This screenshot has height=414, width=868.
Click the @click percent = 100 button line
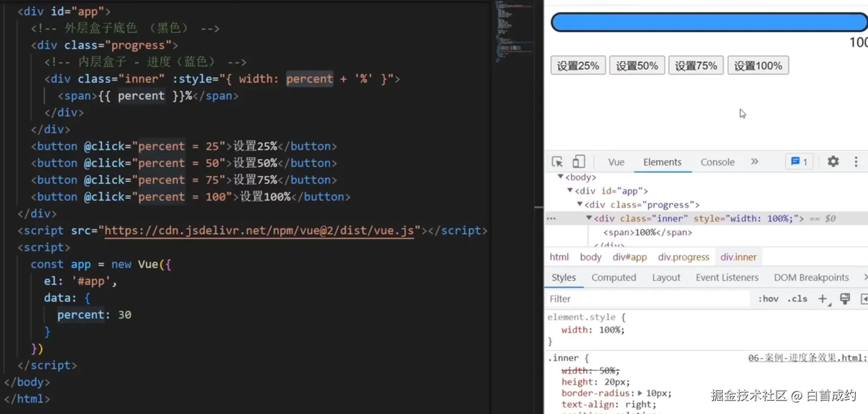(191, 197)
